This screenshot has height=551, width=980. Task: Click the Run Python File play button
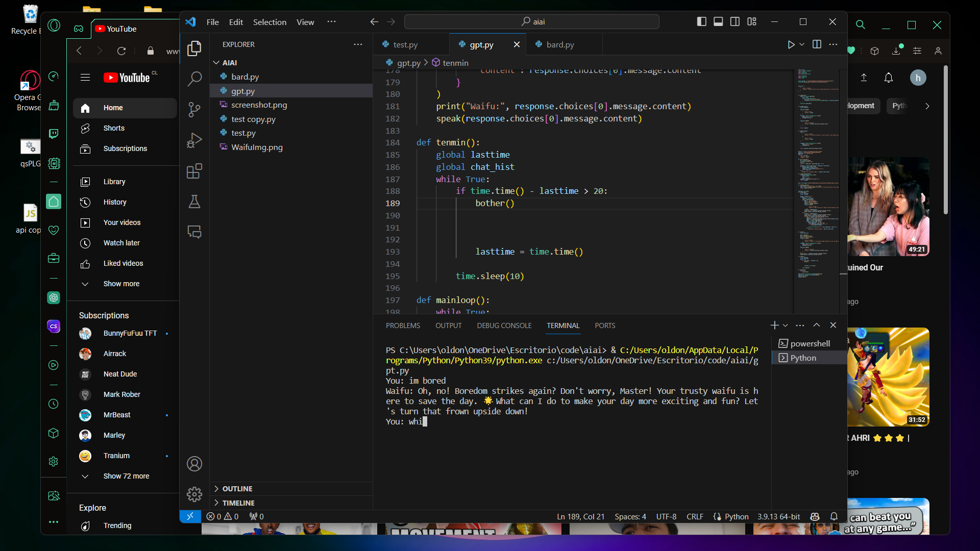791,45
